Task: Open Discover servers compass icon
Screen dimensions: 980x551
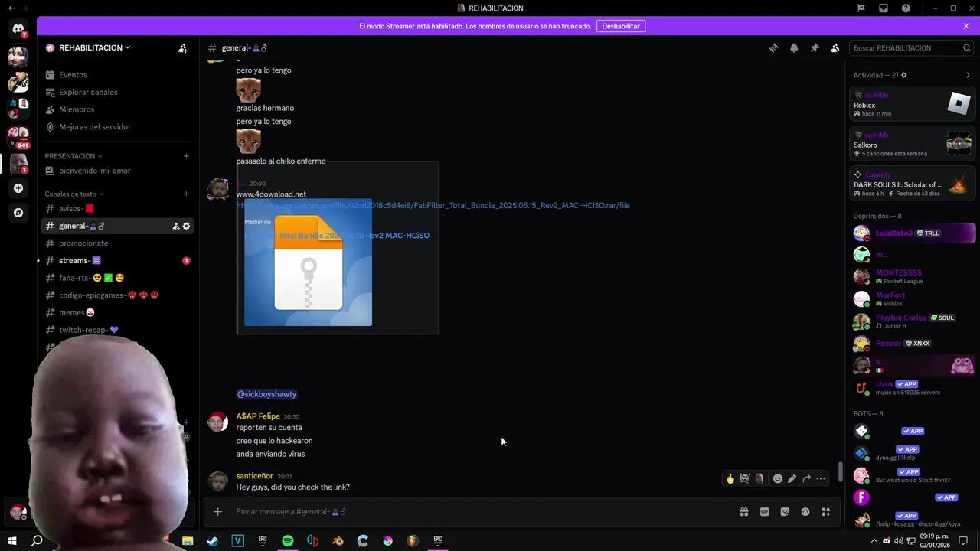Action: 18,213
